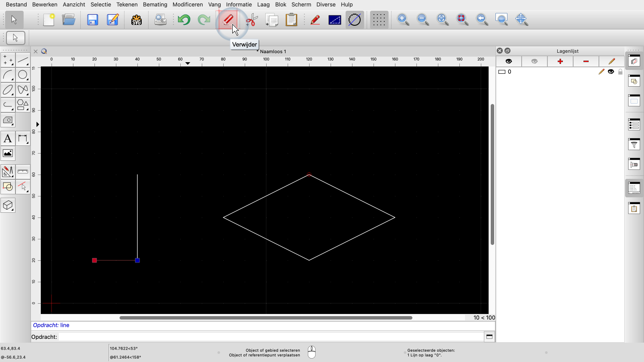
Task: Select the Ellipse tool
Action: point(8,90)
